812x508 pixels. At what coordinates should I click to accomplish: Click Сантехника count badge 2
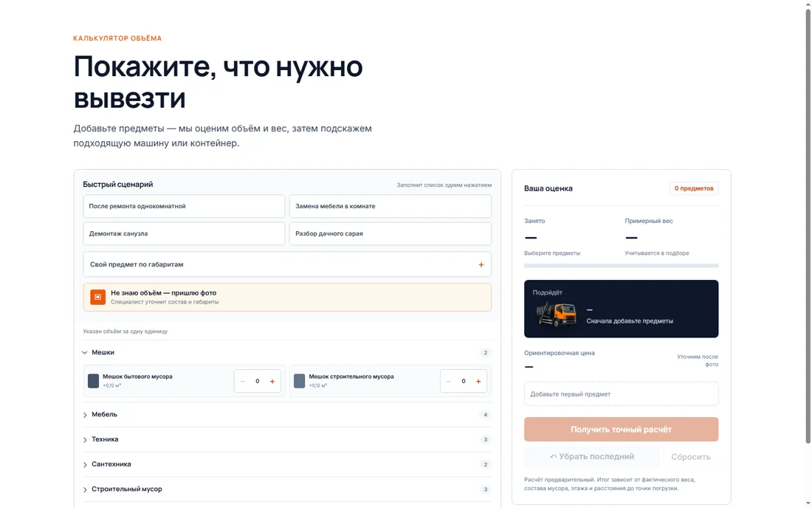click(485, 464)
